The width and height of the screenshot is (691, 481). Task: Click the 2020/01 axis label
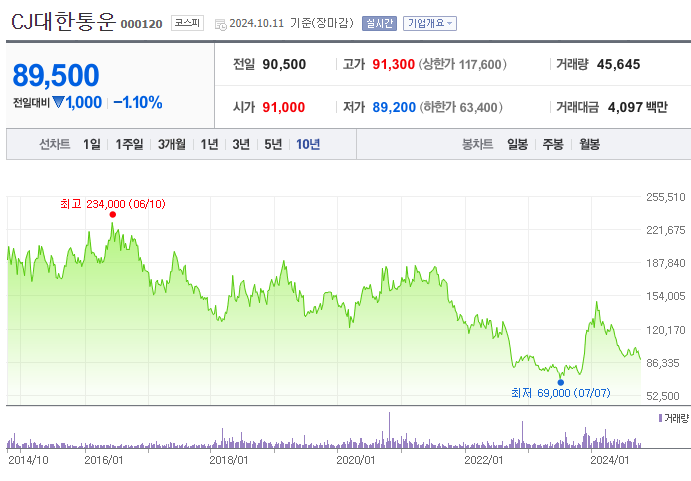pos(356,460)
